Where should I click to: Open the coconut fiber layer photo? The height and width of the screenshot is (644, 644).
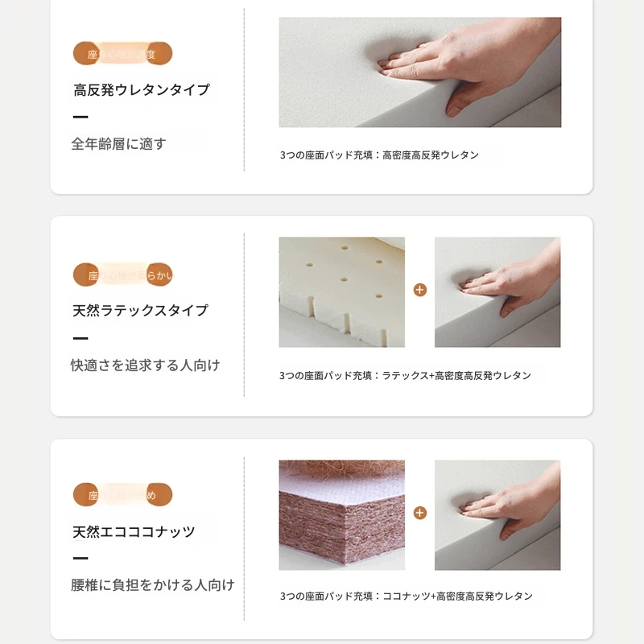[341, 515]
